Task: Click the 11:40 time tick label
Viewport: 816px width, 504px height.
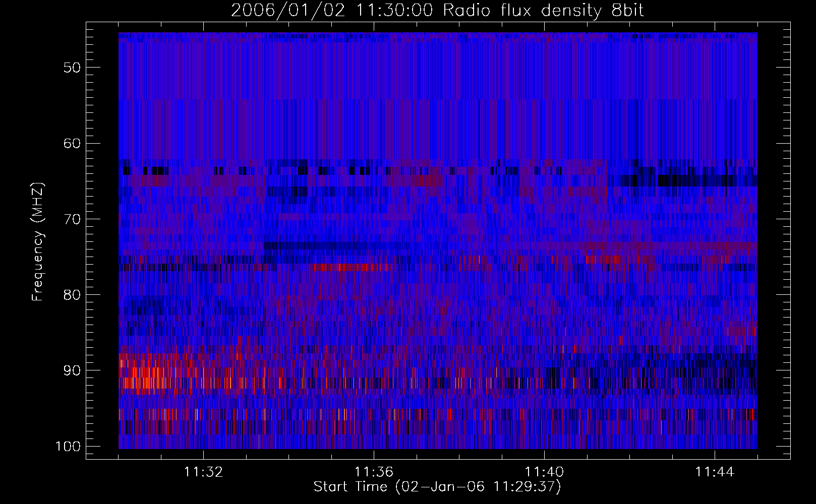Action: click(544, 472)
